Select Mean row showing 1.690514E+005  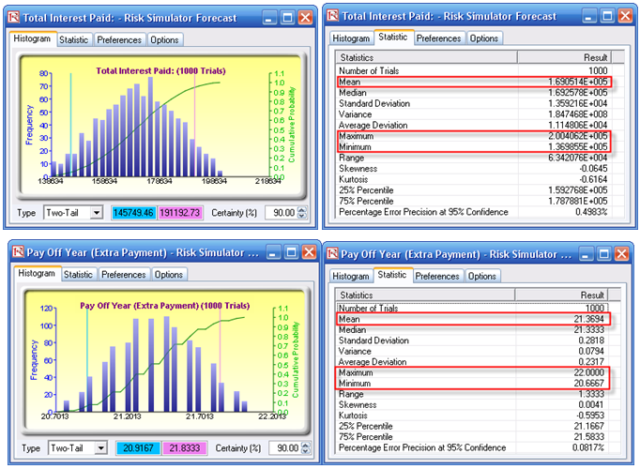[473, 82]
